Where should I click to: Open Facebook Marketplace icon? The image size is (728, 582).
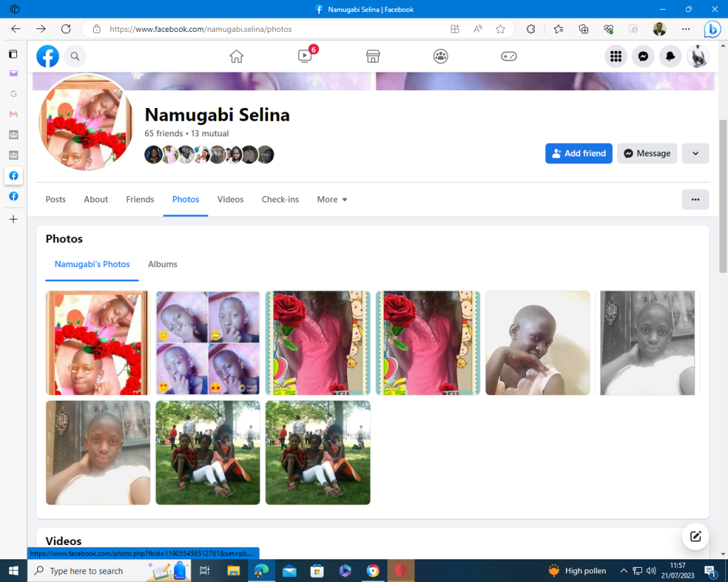point(373,56)
